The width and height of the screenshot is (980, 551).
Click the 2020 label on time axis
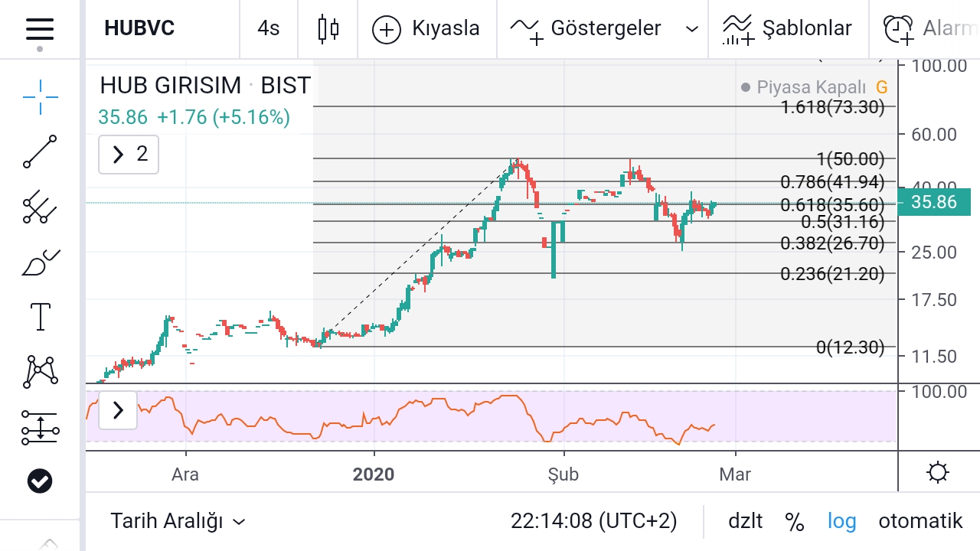pos(374,474)
